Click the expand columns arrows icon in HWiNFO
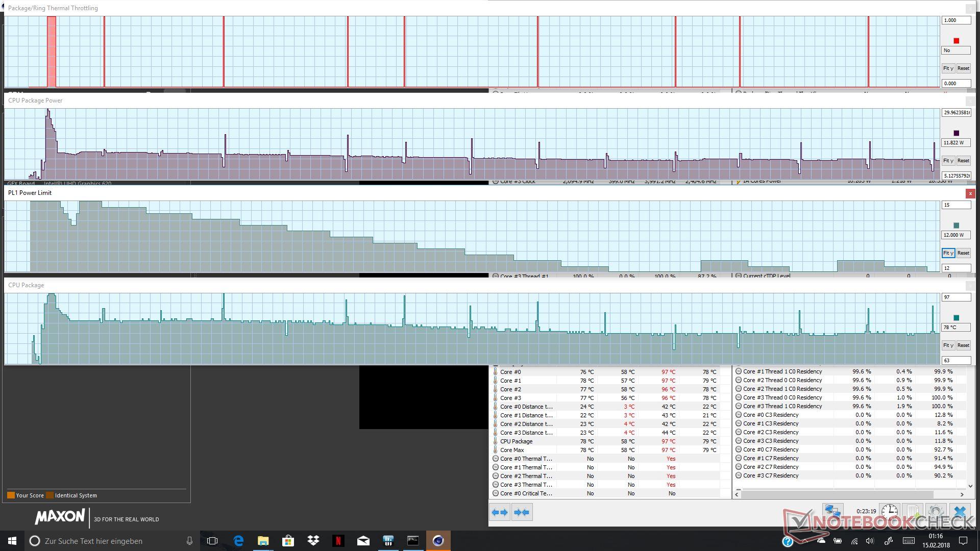Viewport: 980px width, 551px height. [500, 512]
